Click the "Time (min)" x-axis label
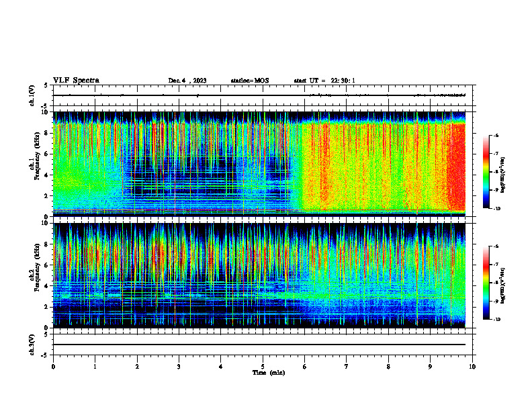Image resolution: width=532 pixels, height=411 pixels. tap(269, 373)
